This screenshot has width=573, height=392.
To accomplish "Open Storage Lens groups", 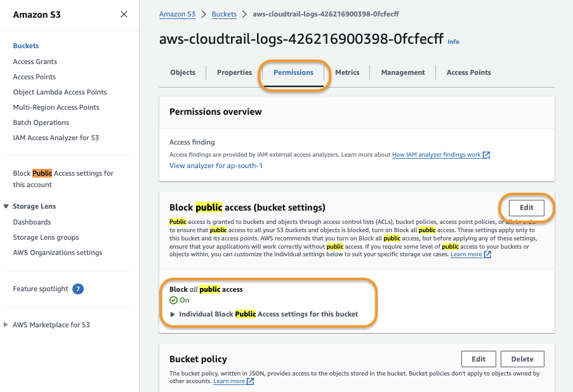I will pyautogui.click(x=46, y=237).
